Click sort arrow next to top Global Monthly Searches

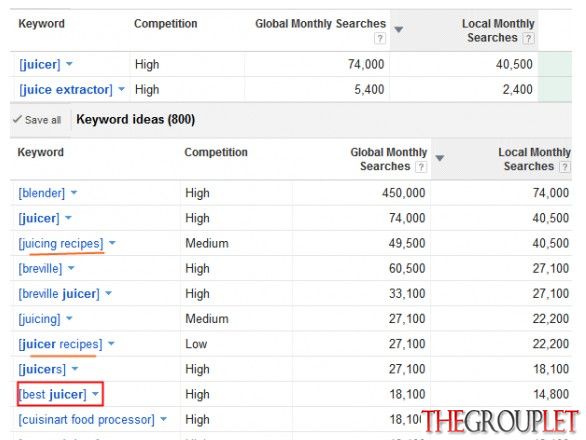(399, 30)
